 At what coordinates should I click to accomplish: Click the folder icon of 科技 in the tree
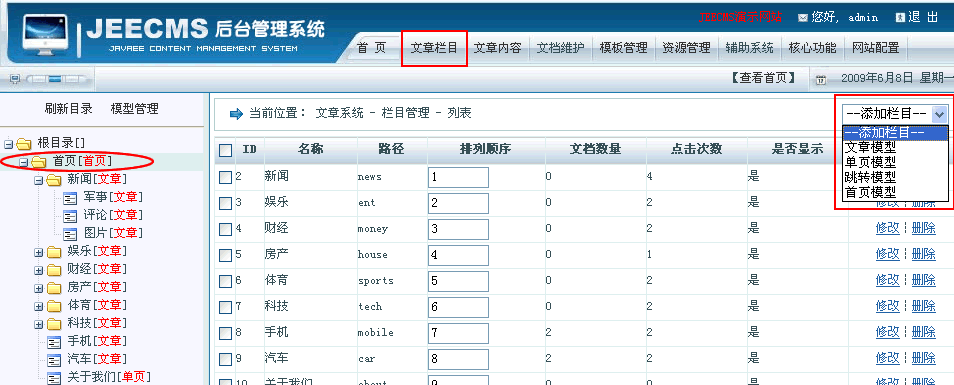click(x=54, y=324)
